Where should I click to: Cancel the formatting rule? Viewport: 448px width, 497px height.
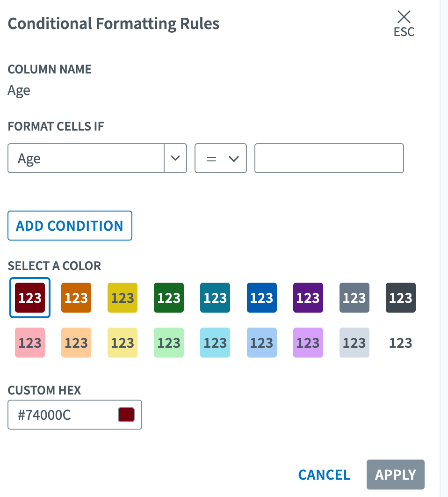coord(324,475)
